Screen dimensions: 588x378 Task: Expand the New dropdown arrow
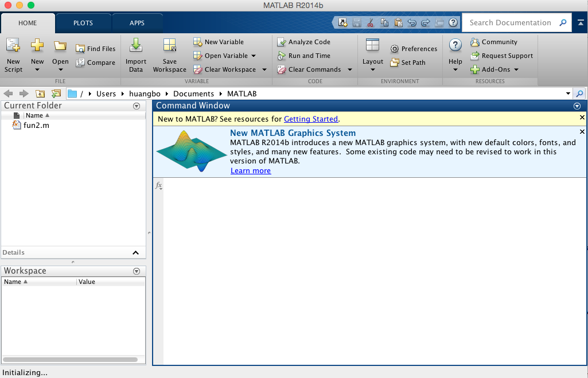coord(37,69)
